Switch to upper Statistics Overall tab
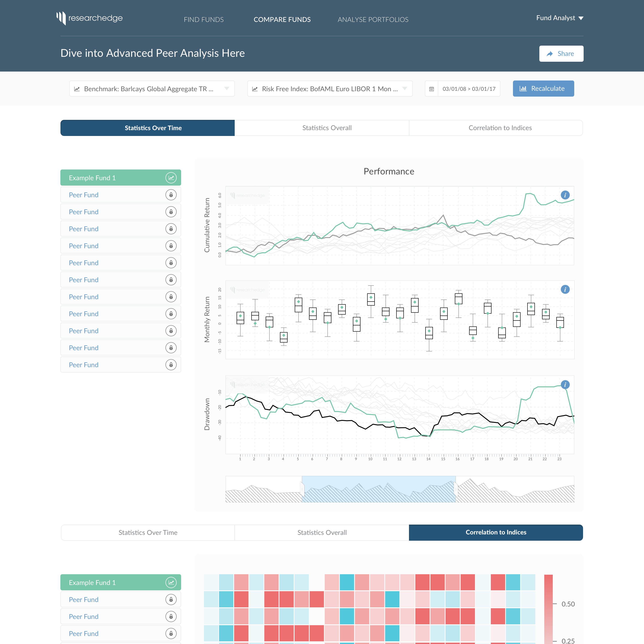Viewport: 644px width, 644px height. (x=327, y=128)
